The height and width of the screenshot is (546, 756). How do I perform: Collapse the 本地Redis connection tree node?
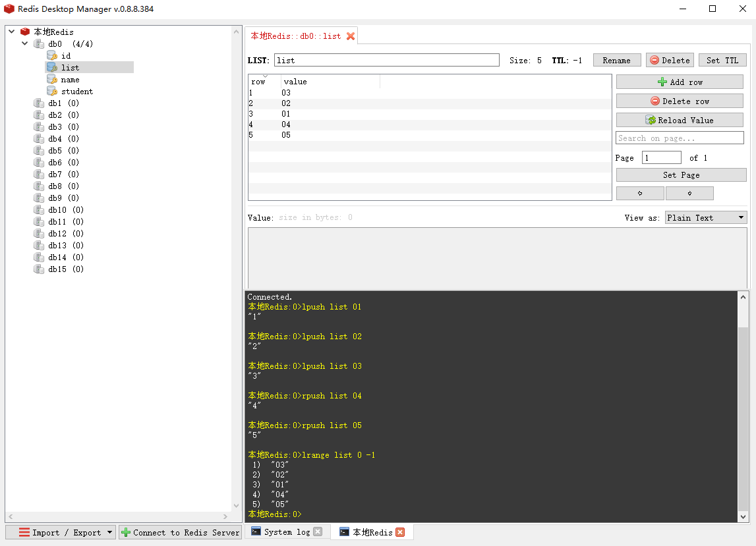pyautogui.click(x=12, y=32)
